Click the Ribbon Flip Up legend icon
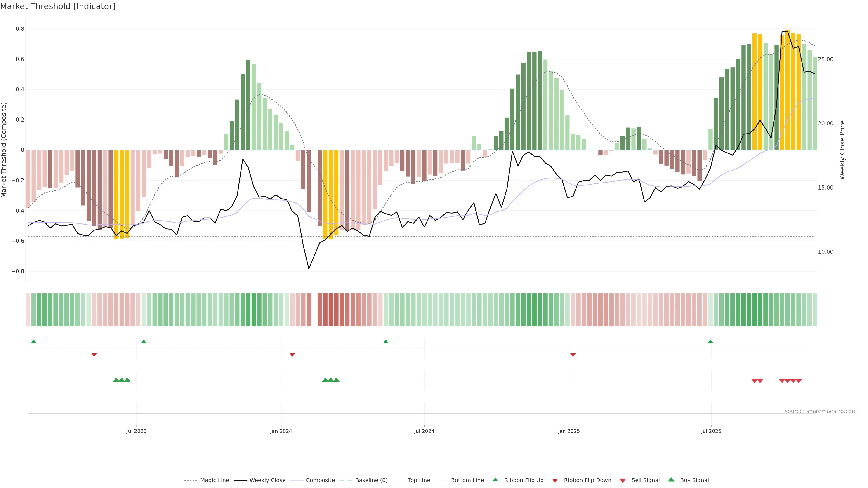Viewport: 868px width, 488px height. (495, 480)
